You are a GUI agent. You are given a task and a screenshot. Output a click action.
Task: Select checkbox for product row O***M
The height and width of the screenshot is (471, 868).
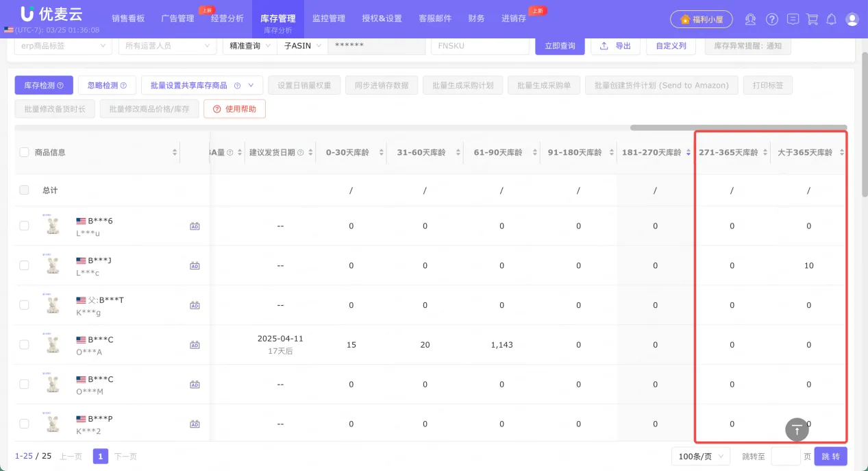point(24,384)
